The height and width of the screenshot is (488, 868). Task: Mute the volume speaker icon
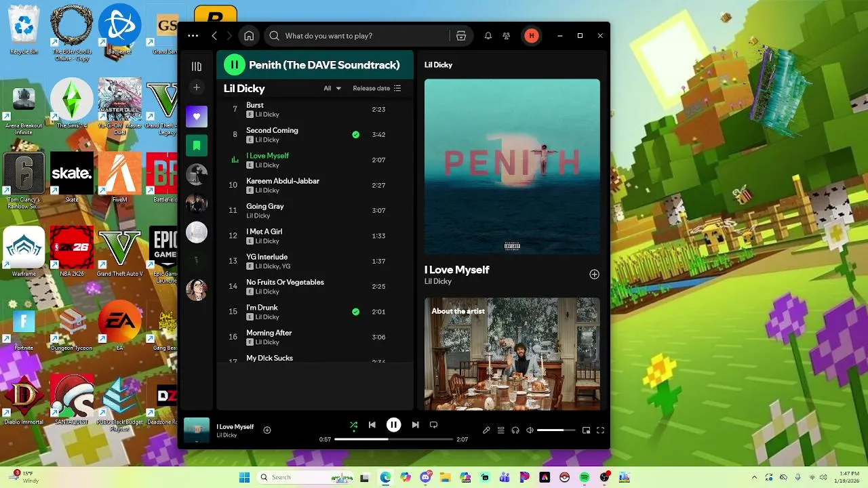tap(530, 430)
